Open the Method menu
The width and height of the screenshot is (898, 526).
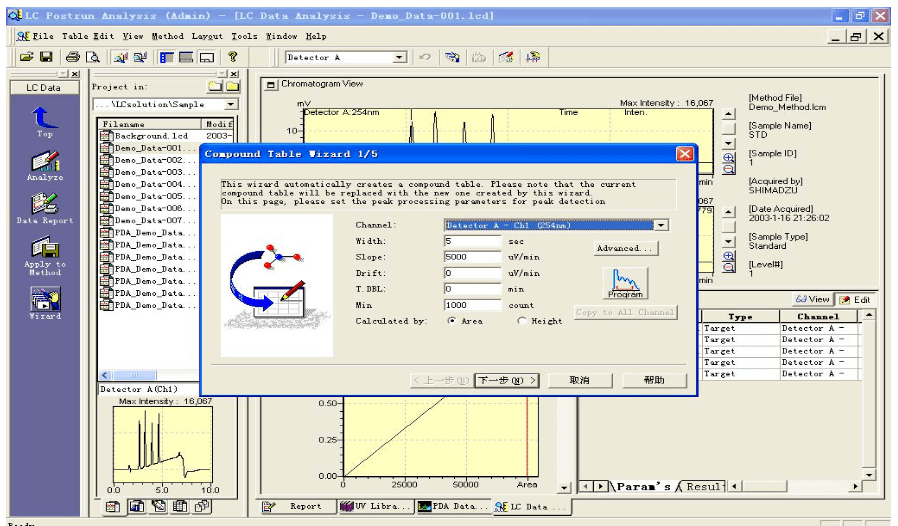click(167, 36)
